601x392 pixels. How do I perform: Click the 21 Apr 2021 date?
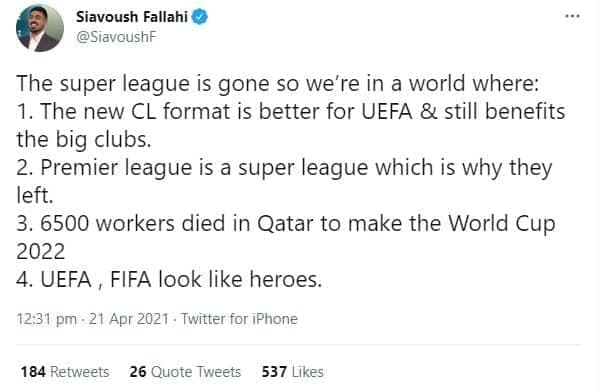coord(128,319)
